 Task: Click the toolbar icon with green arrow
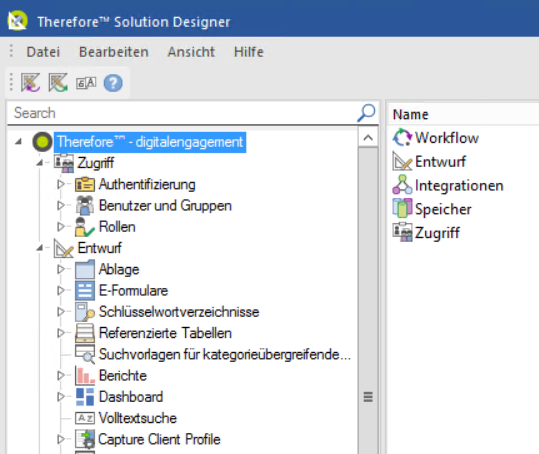point(58,82)
